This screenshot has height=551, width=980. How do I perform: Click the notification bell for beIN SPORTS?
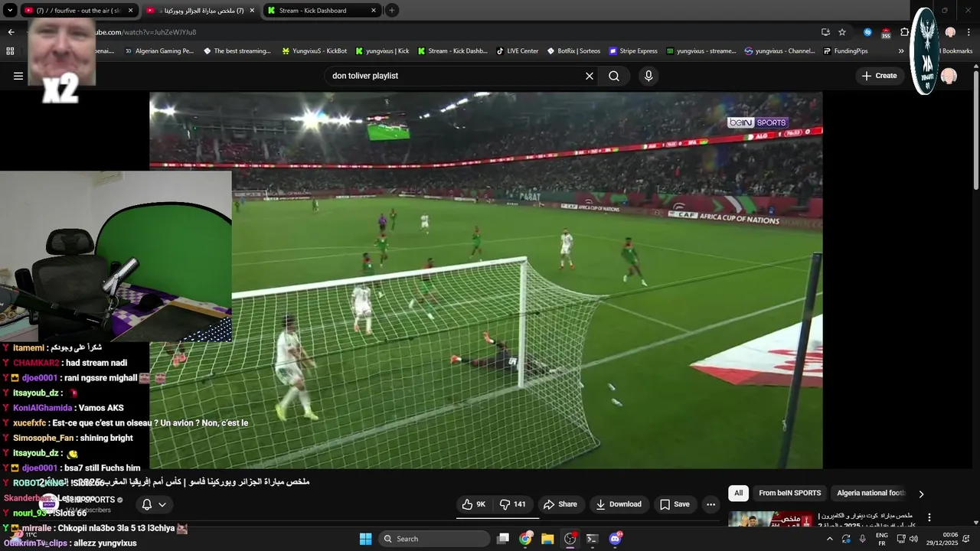click(x=147, y=504)
